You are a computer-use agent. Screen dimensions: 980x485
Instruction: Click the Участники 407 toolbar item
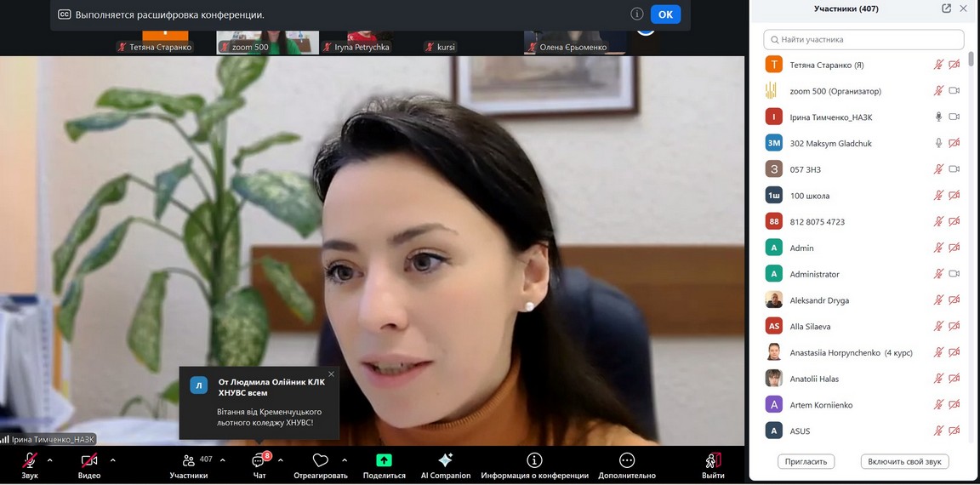tap(189, 460)
